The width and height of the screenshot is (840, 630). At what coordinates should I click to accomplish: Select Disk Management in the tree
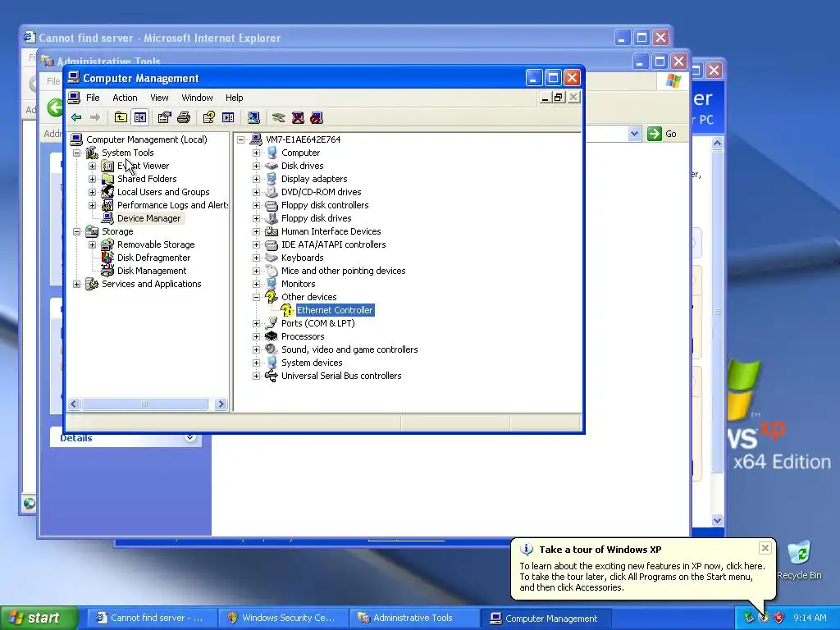[152, 271]
